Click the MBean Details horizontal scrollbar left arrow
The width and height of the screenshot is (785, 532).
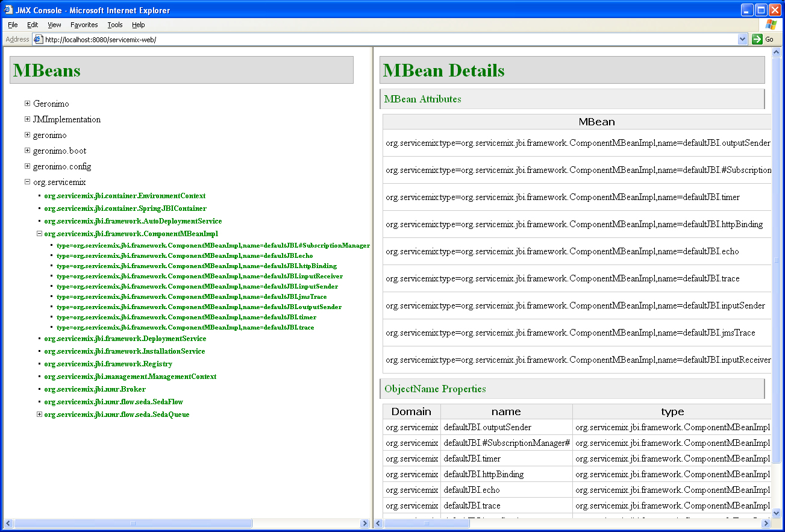coord(378,524)
